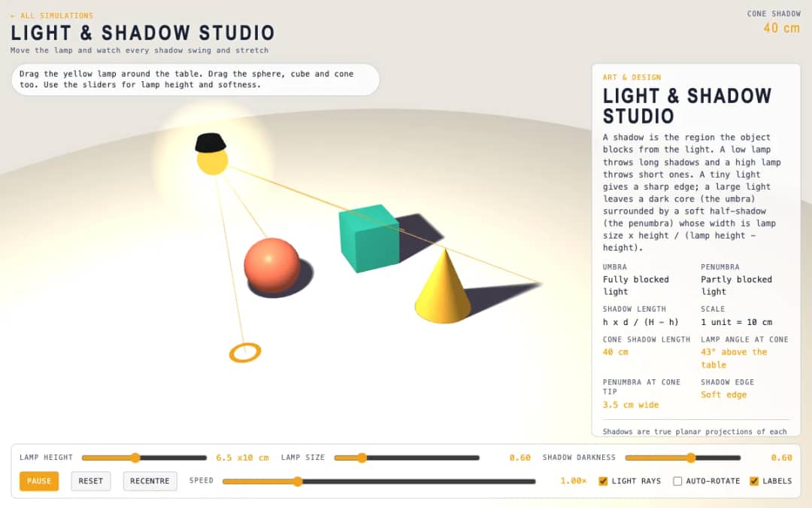Image resolution: width=812 pixels, height=508 pixels.
Task: Click the '3.5 cm wide' penumbra value
Action: (x=631, y=405)
